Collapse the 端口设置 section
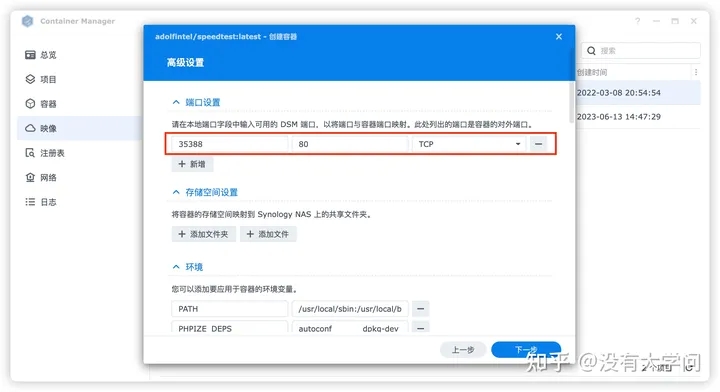Viewport: 720px width, 392px height. click(176, 102)
